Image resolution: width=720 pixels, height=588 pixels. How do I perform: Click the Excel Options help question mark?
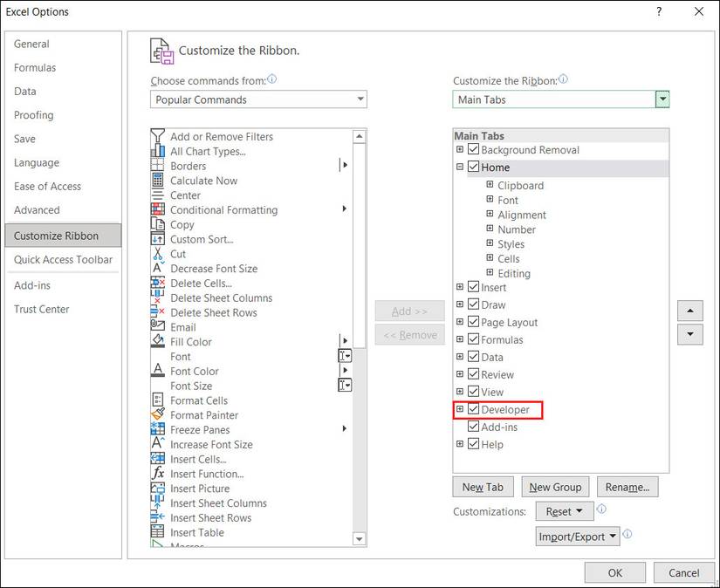point(659,11)
